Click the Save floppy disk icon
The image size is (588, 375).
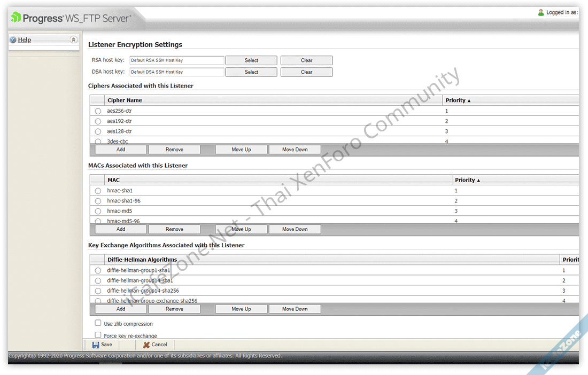(x=96, y=345)
